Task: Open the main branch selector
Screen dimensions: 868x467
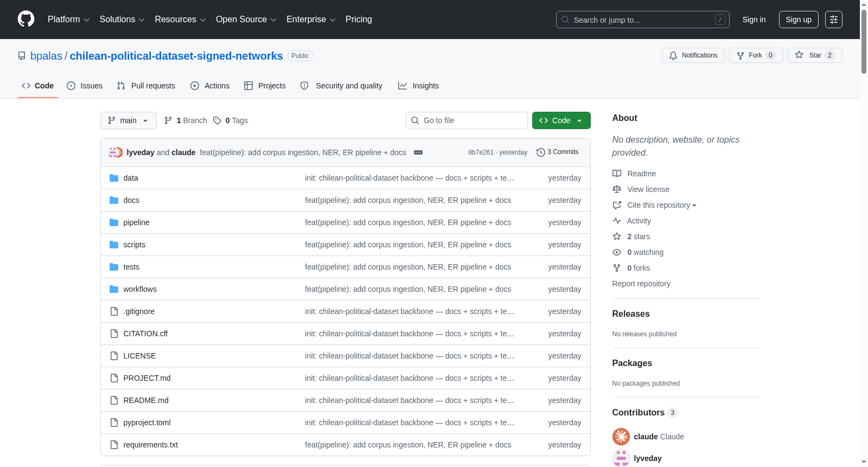Action: pos(129,120)
